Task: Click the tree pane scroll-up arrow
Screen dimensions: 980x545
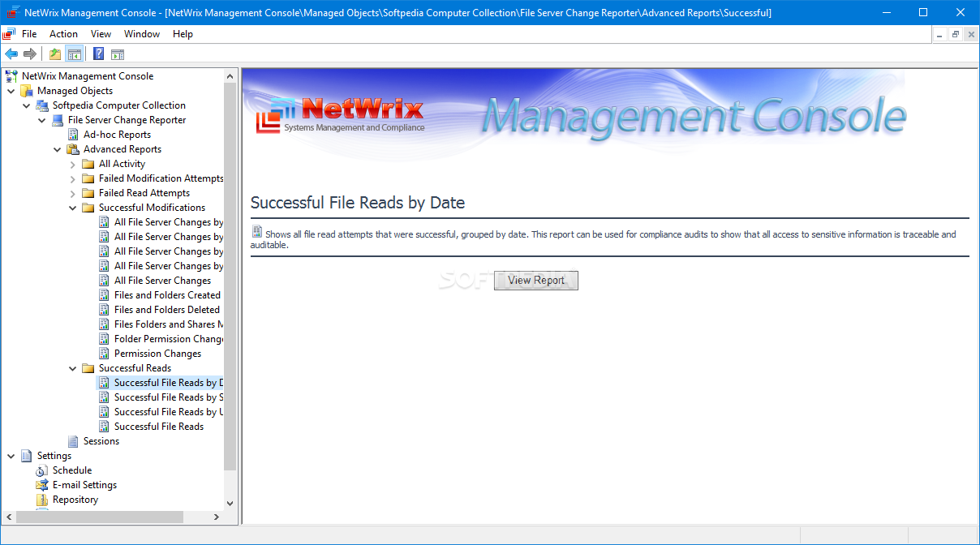Action: [x=230, y=75]
